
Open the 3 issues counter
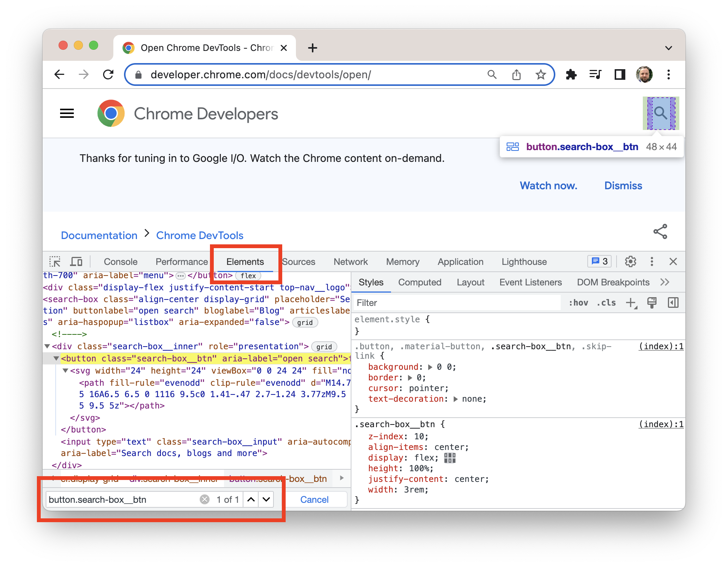[x=599, y=261]
